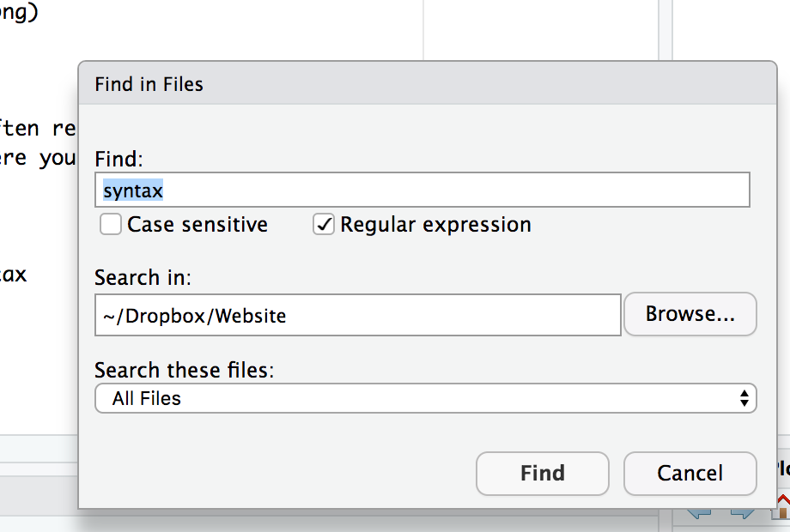
Task: Click the Find button
Action: pyautogui.click(x=543, y=473)
